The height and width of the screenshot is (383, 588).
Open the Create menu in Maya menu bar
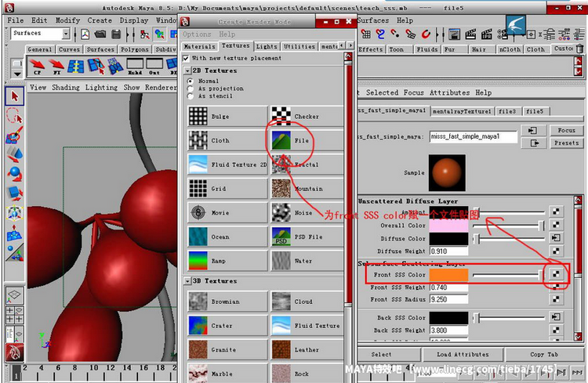(x=100, y=20)
